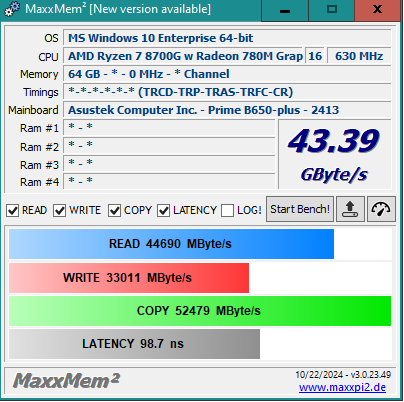
Task: Open the www.maxxpi2.de link
Action: (342, 387)
